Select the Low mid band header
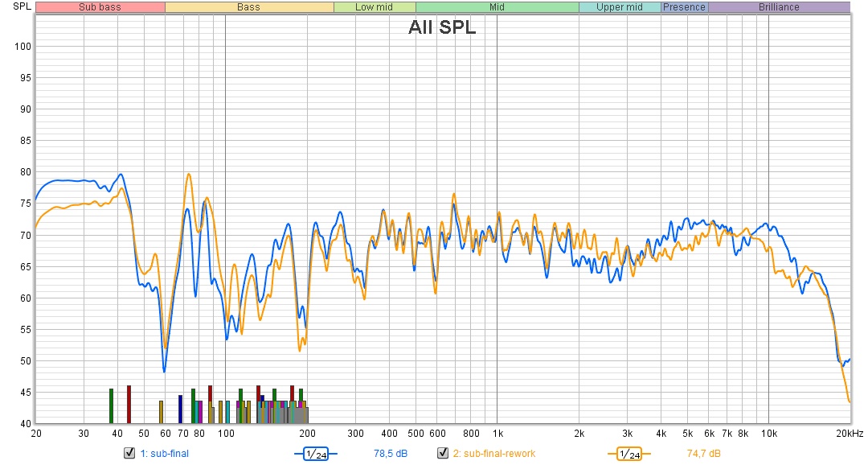Viewport: 868px width, 465px height. pos(374,7)
